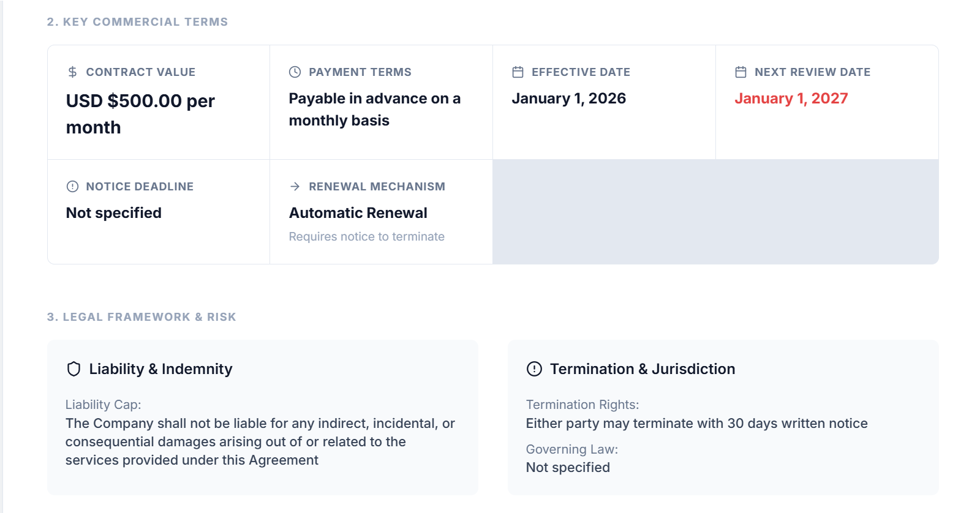Click the warning icon on Termination & Jurisdiction card
Viewport: 980px width, 513px height.
pyautogui.click(x=533, y=369)
